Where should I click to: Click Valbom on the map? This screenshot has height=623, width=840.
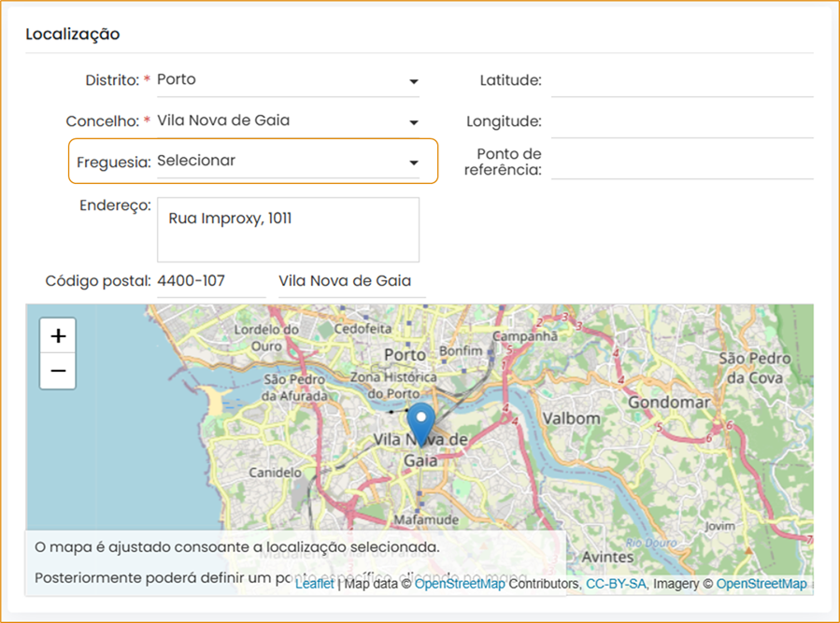point(572,418)
